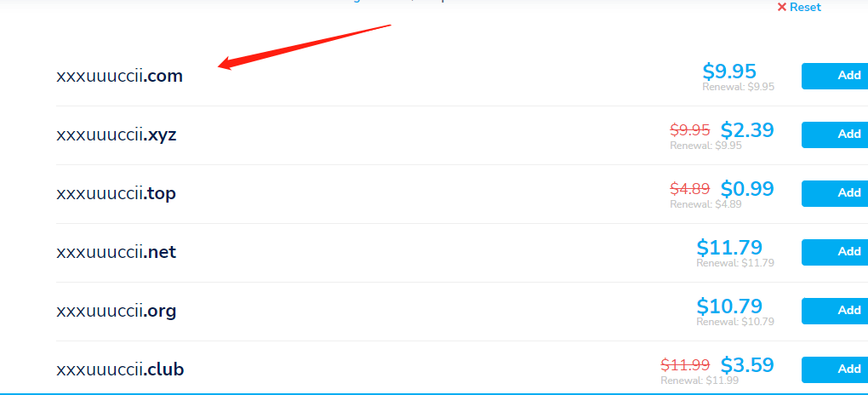Add xxxuuuccii.xyz to cart
This screenshot has height=395, width=868.
pos(835,135)
